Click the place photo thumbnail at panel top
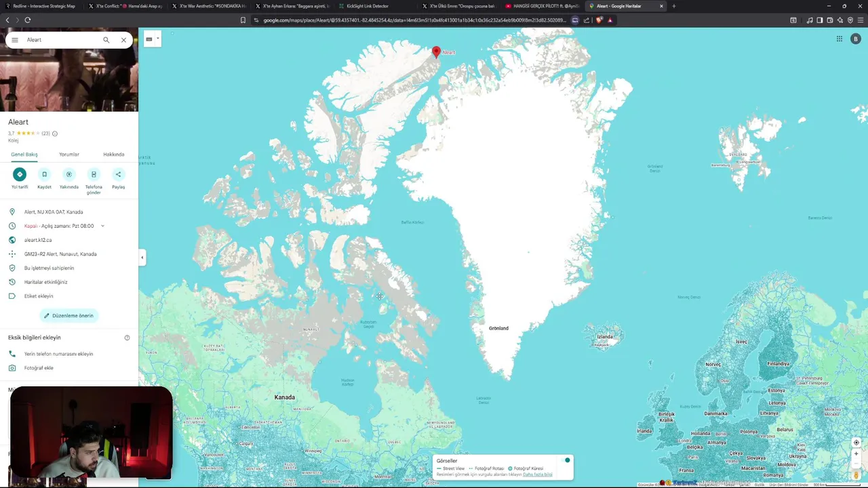This screenshot has height=488, width=868. click(x=69, y=80)
